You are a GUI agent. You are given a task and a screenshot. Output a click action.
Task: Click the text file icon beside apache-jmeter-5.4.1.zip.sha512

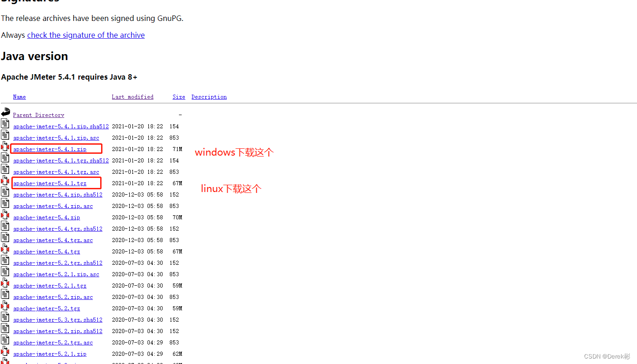(5, 123)
